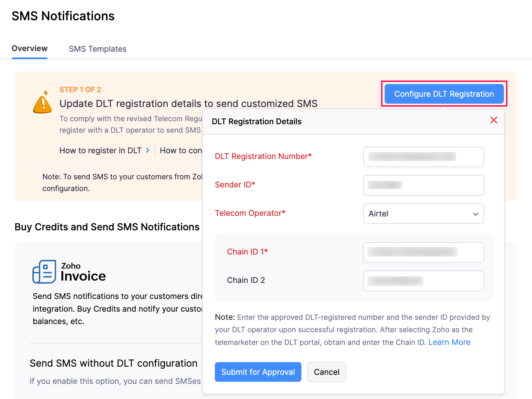Image resolution: width=532 pixels, height=399 pixels.
Task: Focus the DLT Registration Number field
Action: click(423, 157)
